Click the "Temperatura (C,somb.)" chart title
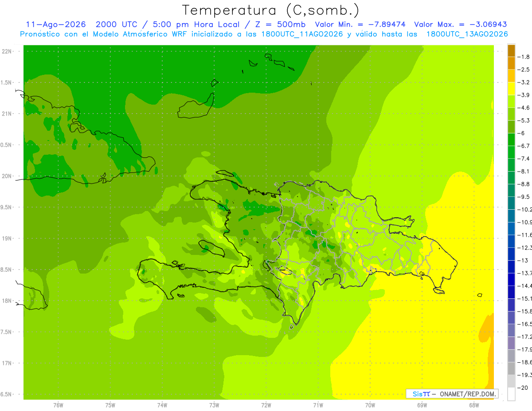Viewport: 532px width, 411px height. click(271, 10)
